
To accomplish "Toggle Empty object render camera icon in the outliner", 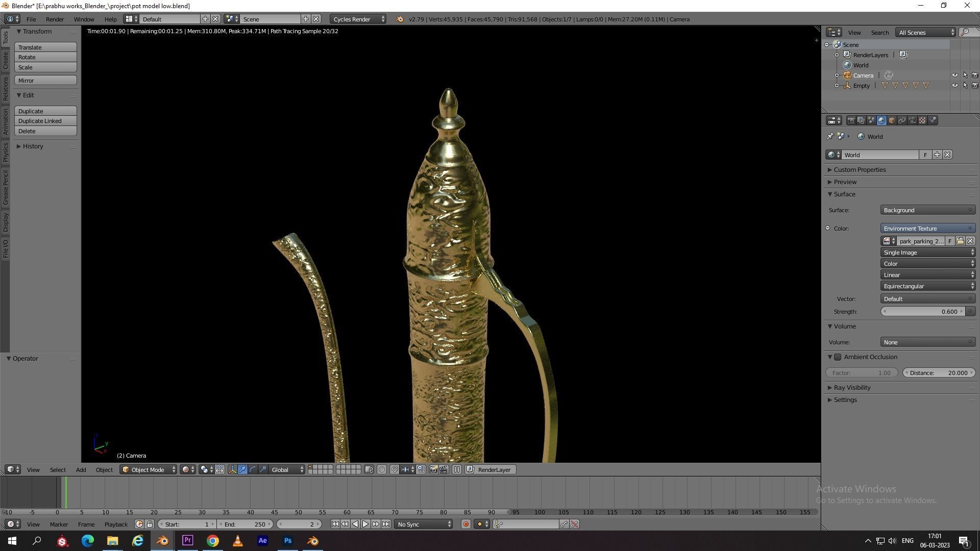I will coord(975,86).
